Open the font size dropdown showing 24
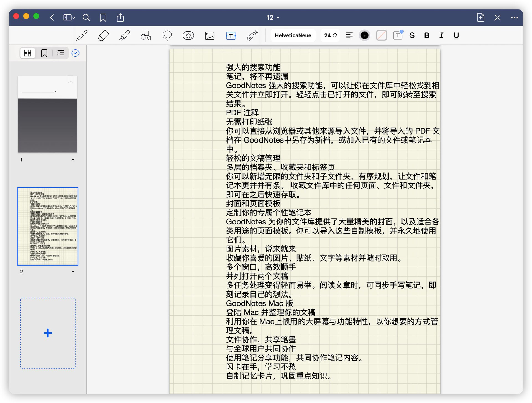Image resolution: width=532 pixels, height=403 pixels. click(330, 35)
